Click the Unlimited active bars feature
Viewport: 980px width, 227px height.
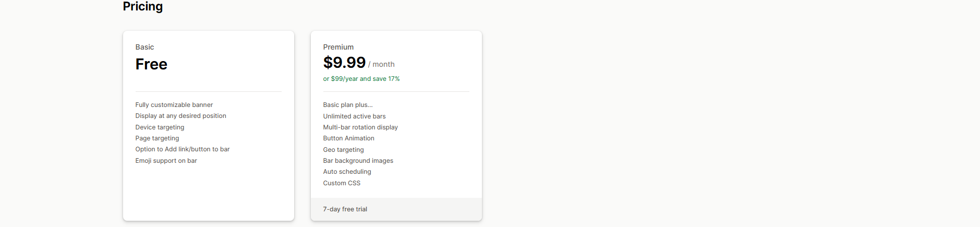tap(354, 116)
